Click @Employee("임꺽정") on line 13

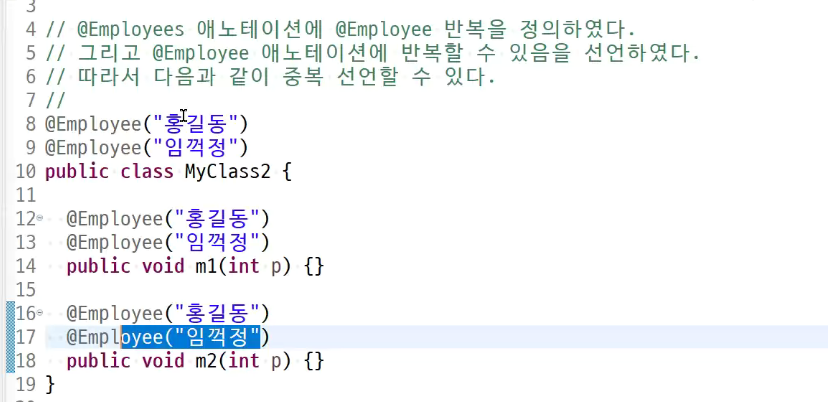pyautogui.click(x=168, y=242)
